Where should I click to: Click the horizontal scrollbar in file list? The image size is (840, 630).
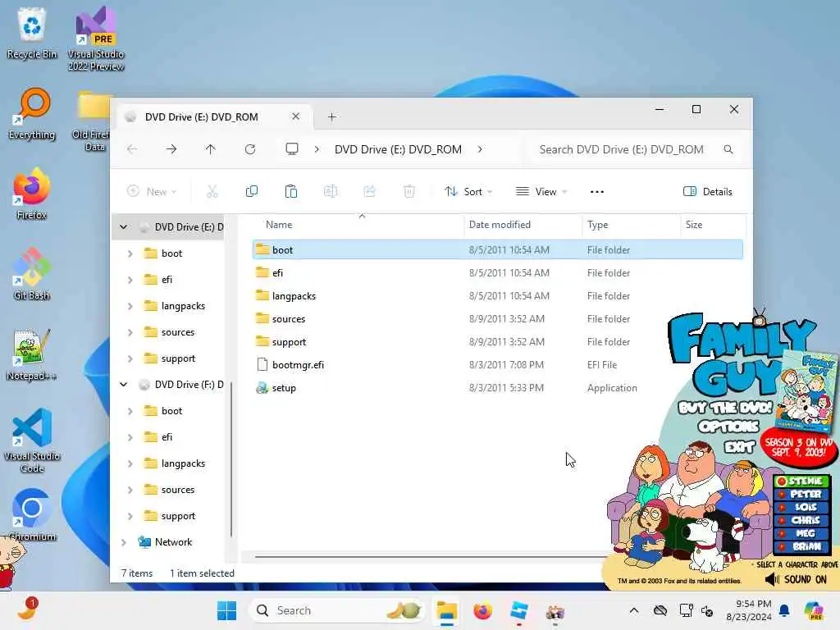431,557
